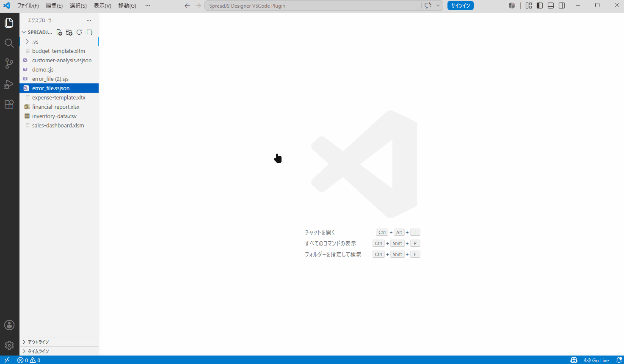
Task: Click the VS Code logo icon
Action: [x=7, y=6]
